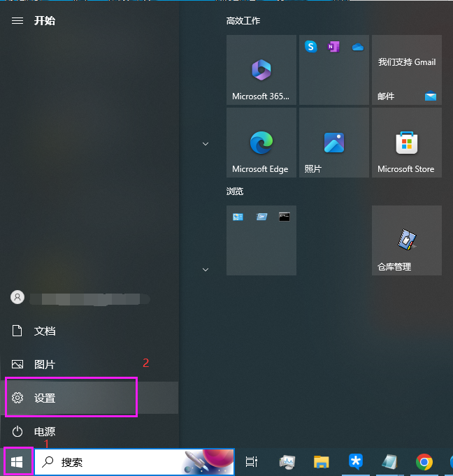Open 设置 settings
Screen dimensions: 453x476
coord(89,398)
